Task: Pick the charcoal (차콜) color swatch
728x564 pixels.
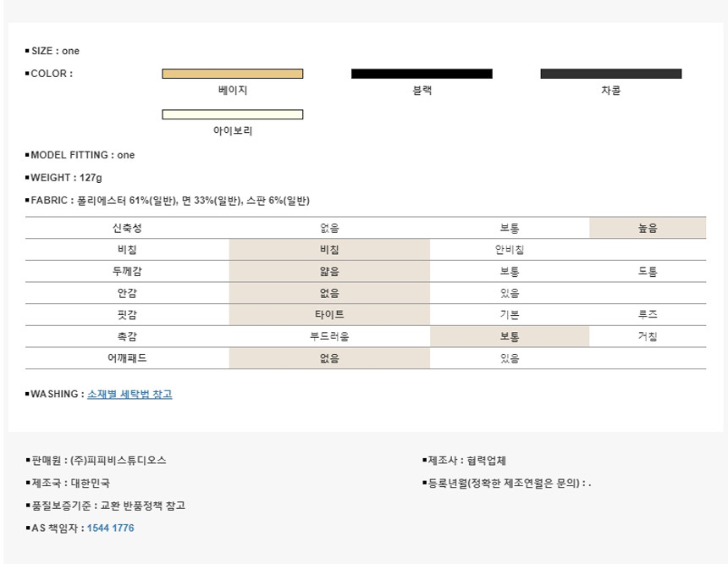Action: (x=610, y=74)
